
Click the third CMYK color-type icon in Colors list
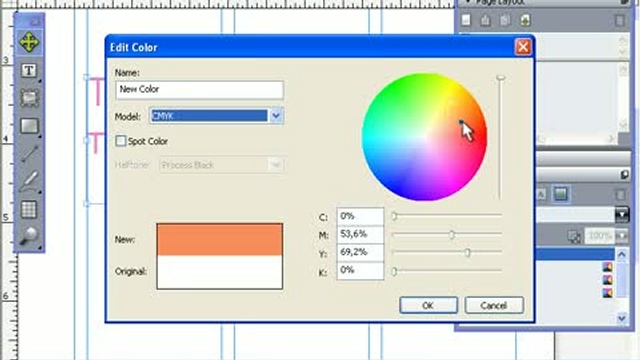click(x=607, y=293)
